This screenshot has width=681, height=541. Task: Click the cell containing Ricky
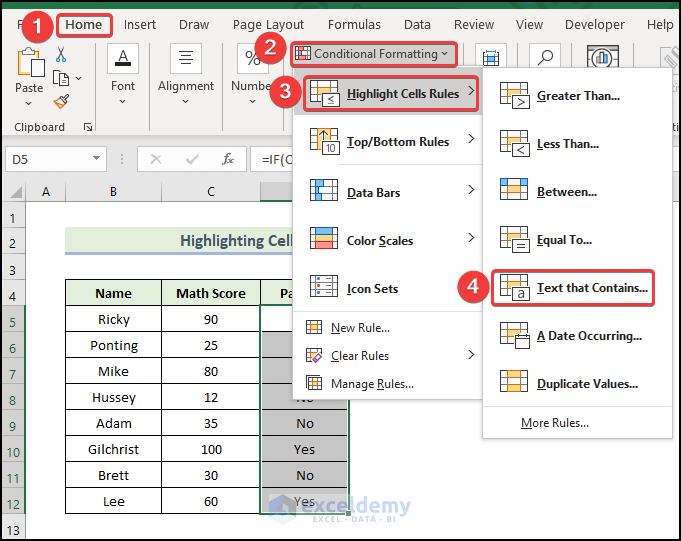[113, 319]
